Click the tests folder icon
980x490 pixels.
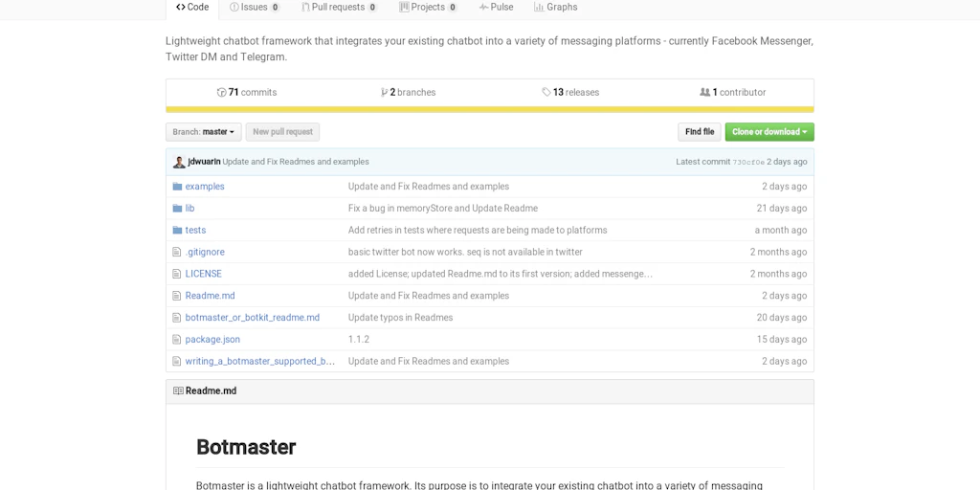[x=177, y=230]
